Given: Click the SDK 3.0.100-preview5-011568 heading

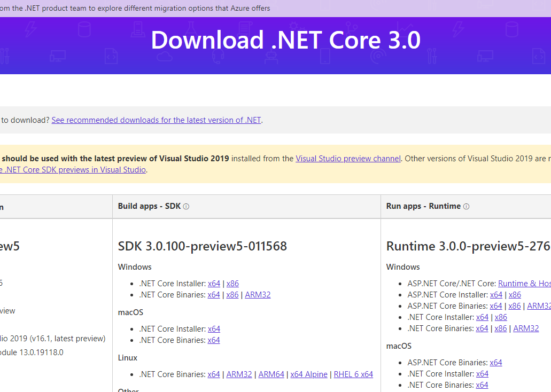Looking at the screenshot, I should point(203,246).
